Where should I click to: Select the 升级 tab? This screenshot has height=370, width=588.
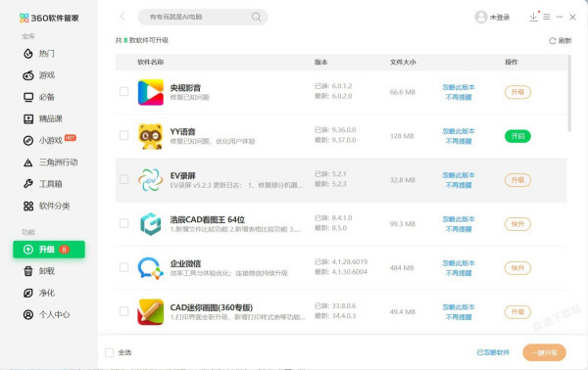tap(49, 250)
